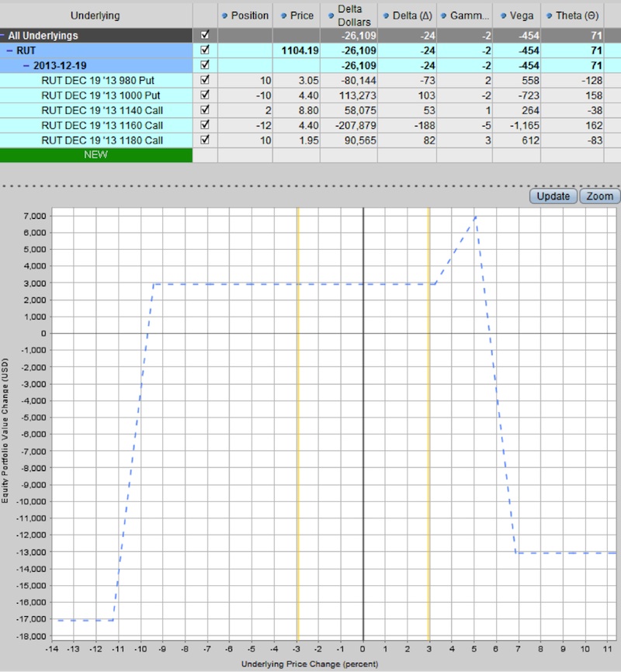Toggle checkbox for RUT 1140 Call
This screenshot has width=621, height=672.
pos(205,109)
